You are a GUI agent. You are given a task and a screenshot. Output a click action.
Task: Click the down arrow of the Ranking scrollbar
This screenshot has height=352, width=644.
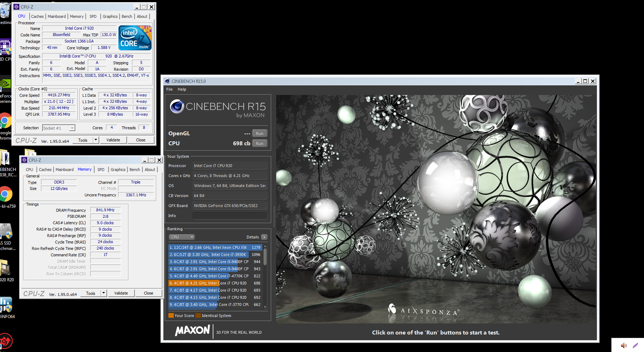(265, 307)
